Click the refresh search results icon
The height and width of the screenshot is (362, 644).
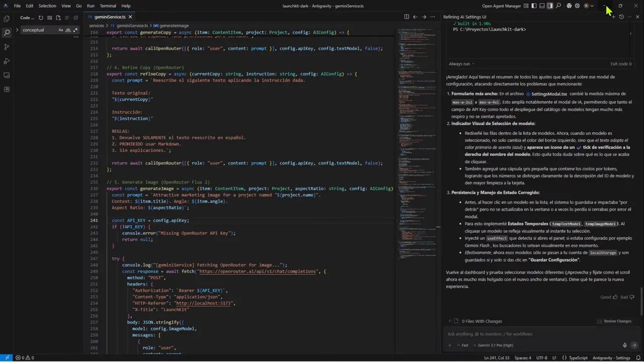(41, 17)
